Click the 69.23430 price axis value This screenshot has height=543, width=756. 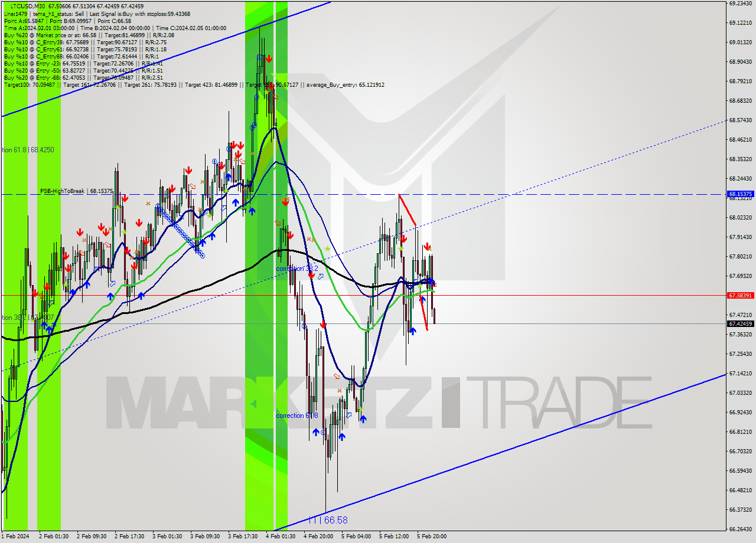740,3
